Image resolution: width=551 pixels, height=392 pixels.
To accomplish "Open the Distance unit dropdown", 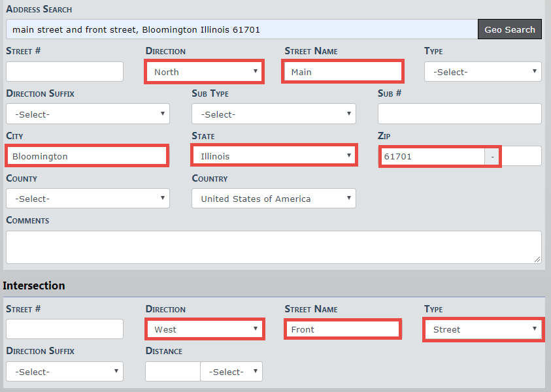I will pyautogui.click(x=231, y=372).
